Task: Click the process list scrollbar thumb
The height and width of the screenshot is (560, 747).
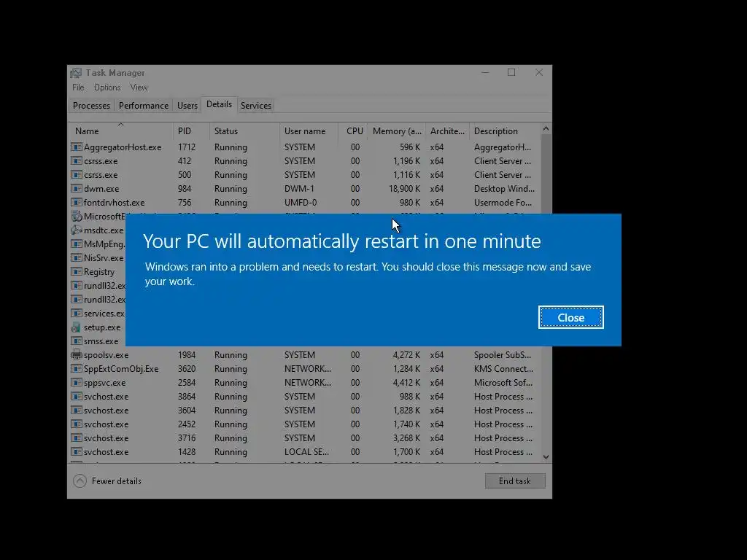Action: [546, 174]
